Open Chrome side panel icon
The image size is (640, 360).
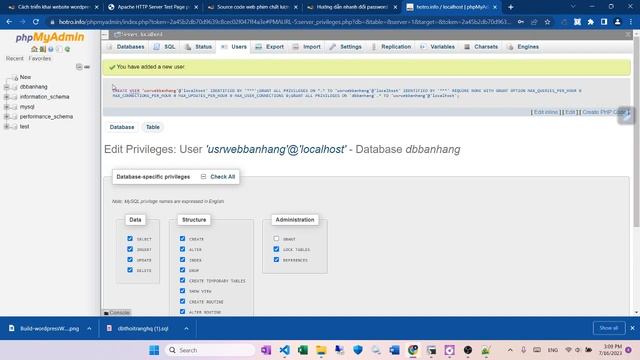[x=604, y=22]
